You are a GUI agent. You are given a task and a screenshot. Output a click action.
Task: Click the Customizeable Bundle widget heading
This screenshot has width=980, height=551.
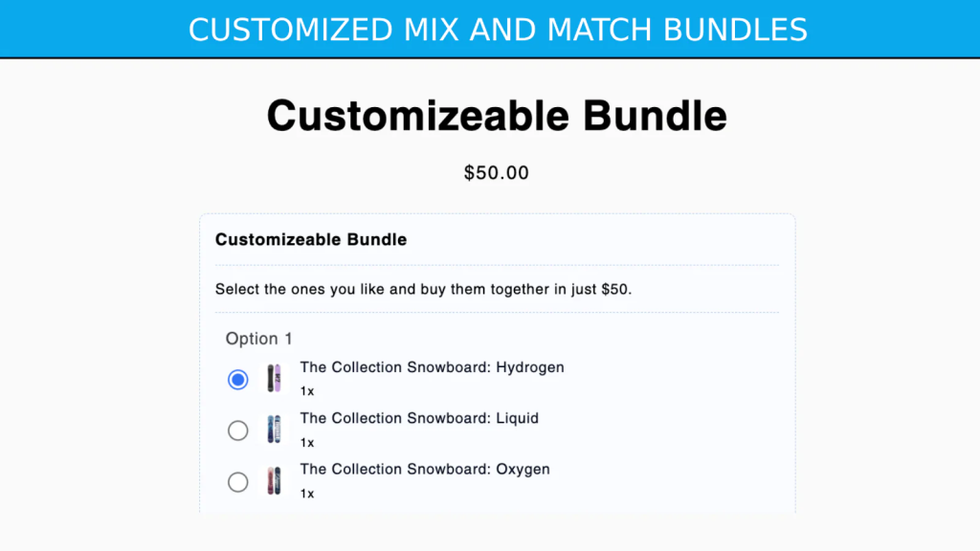(310, 239)
